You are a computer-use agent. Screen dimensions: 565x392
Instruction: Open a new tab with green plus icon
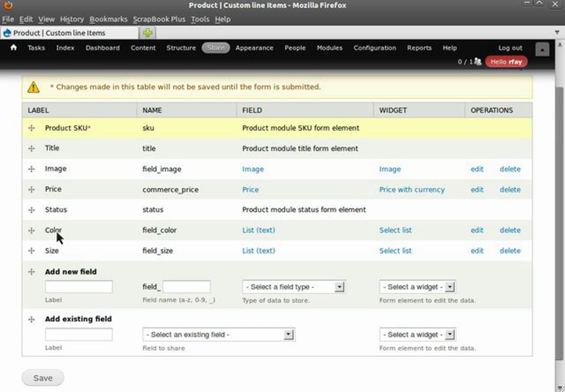(x=148, y=33)
